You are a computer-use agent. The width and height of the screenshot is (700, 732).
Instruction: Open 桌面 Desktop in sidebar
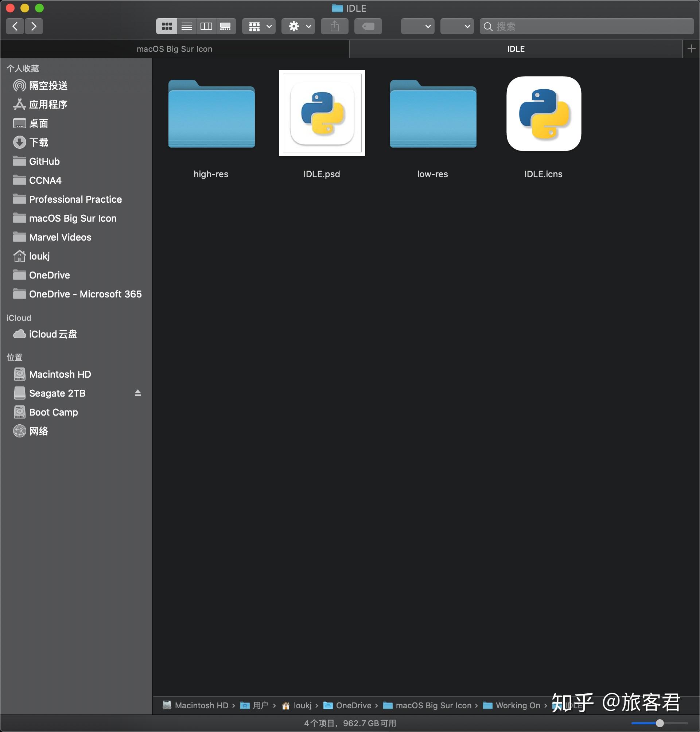(x=76, y=124)
